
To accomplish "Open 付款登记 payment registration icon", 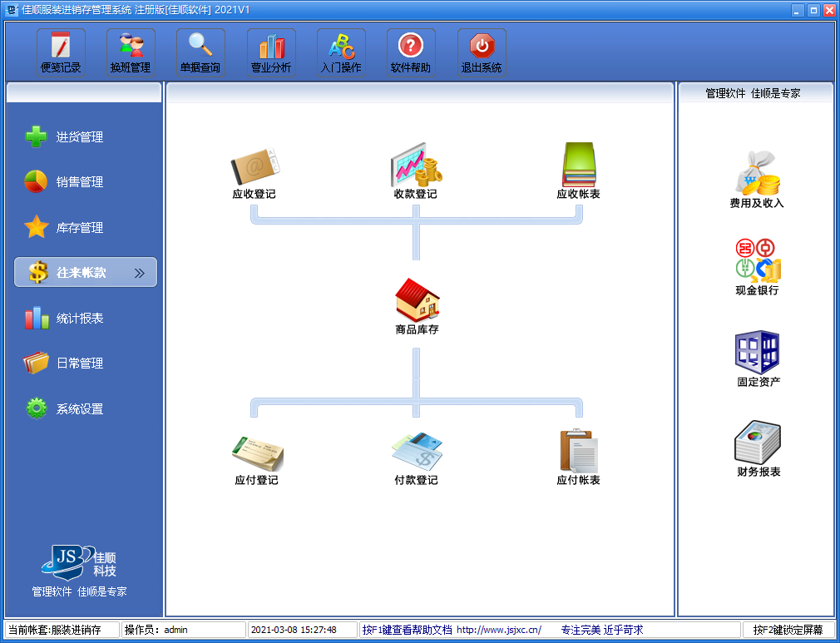I will click(x=416, y=458).
